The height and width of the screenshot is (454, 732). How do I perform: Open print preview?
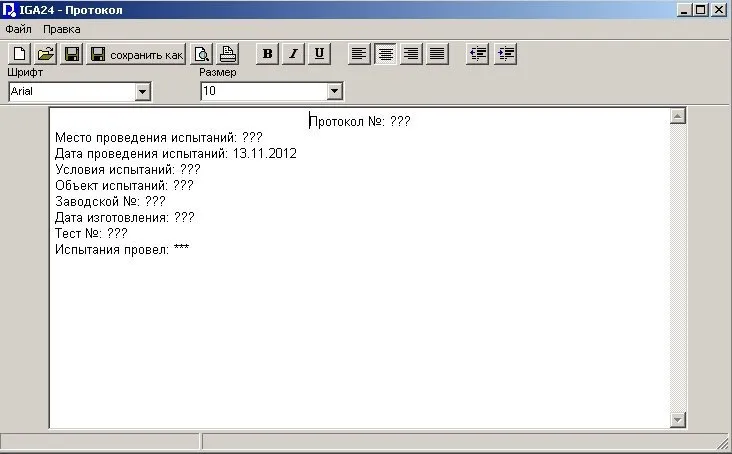tap(202, 54)
